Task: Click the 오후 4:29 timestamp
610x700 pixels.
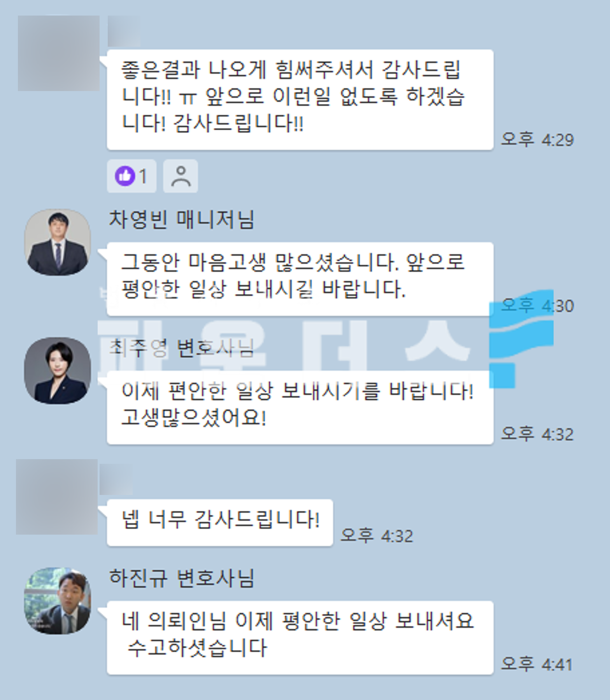Action: coord(537,139)
